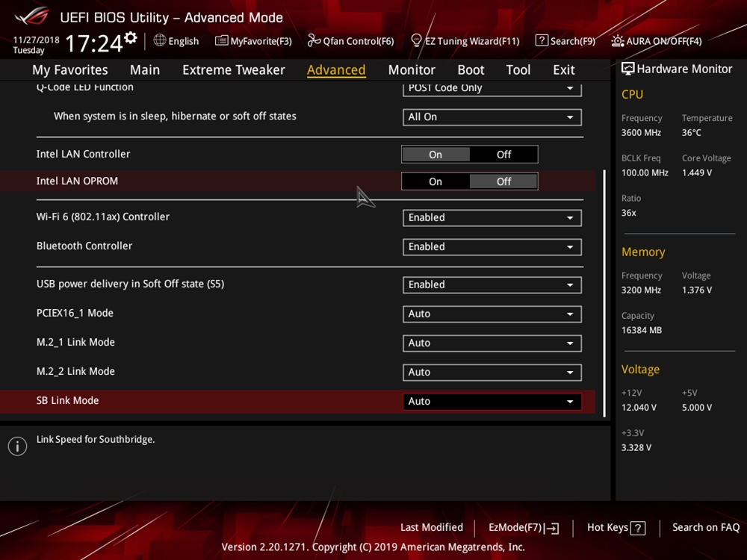Set Intel LAN Controller to On
This screenshot has width=747, height=560.
tap(436, 155)
